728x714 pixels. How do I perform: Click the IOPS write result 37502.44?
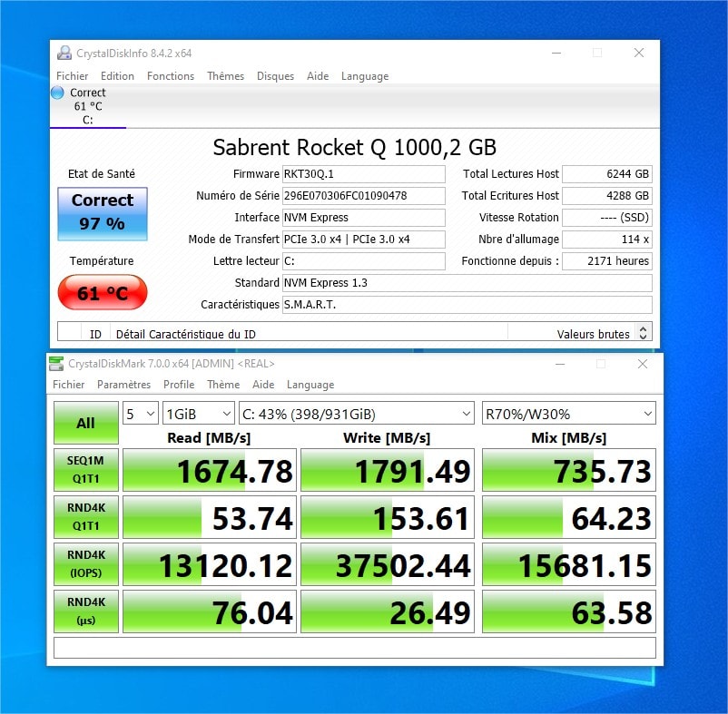[x=388, y=564]
